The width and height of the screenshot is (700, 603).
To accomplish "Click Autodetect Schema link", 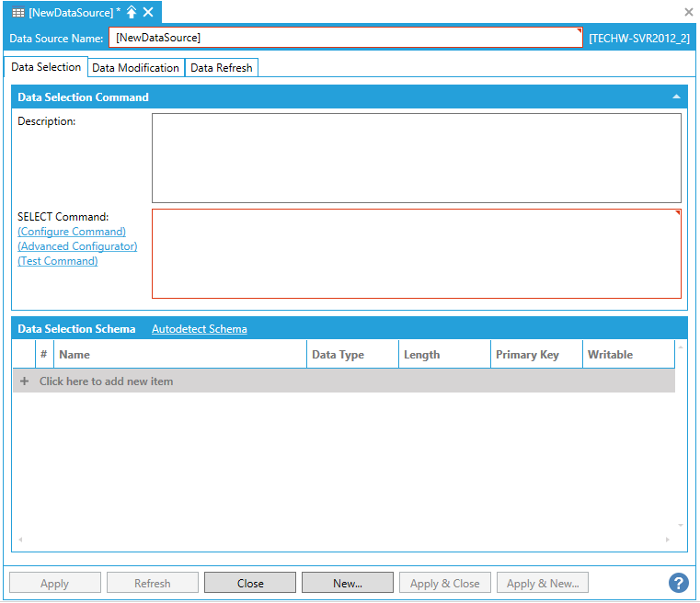I will click(199, 329).
